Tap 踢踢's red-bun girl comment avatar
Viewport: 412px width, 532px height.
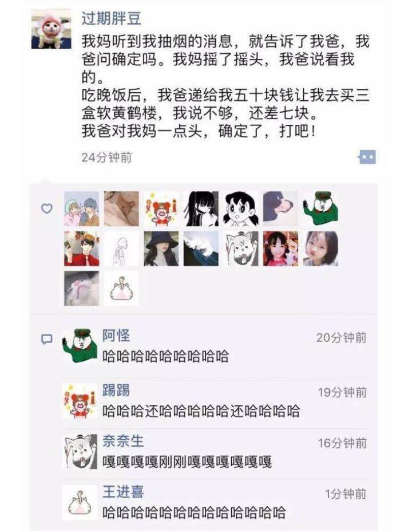(x=80, y=401)
